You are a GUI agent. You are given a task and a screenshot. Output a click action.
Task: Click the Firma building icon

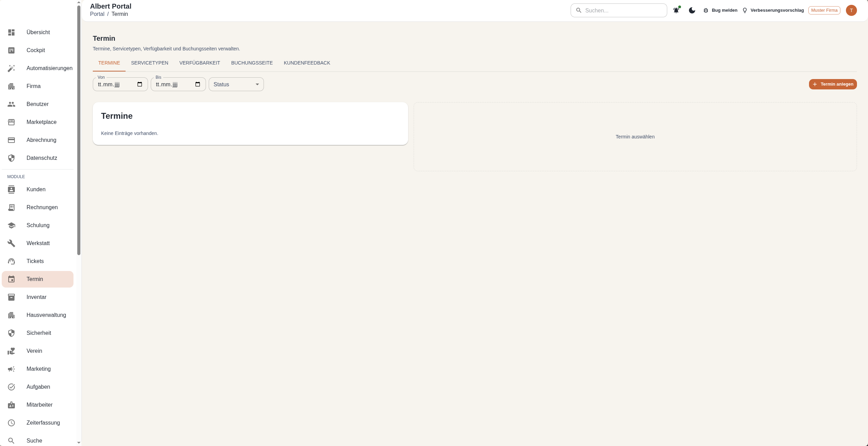pos(11,86)
